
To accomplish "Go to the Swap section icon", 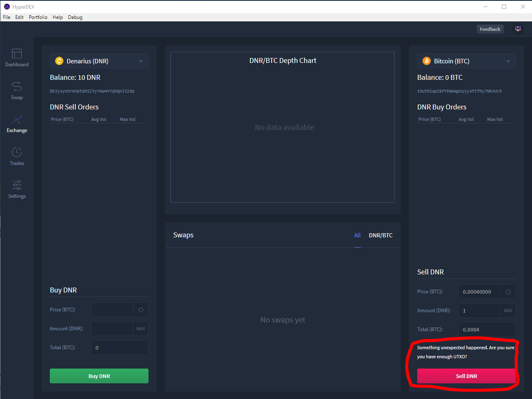I will click(x=17, y=86).
